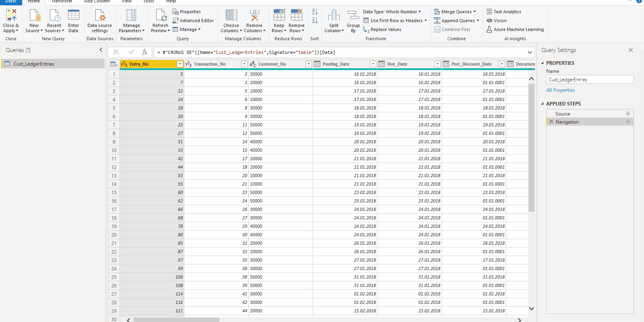The height and width of the screenshot is (322, 644).
Task: Click Group By icon
Action: 353,15
